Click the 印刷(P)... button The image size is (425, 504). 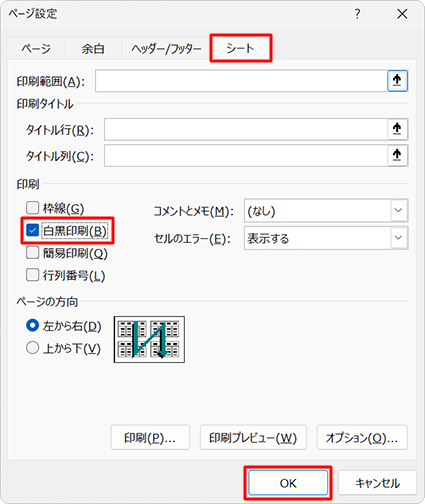150,437
